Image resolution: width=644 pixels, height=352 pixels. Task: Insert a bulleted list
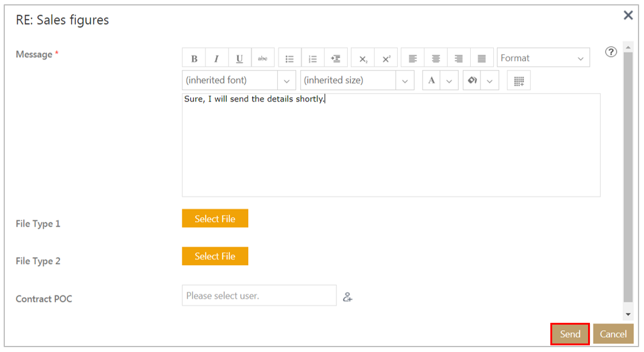point(290,58)
